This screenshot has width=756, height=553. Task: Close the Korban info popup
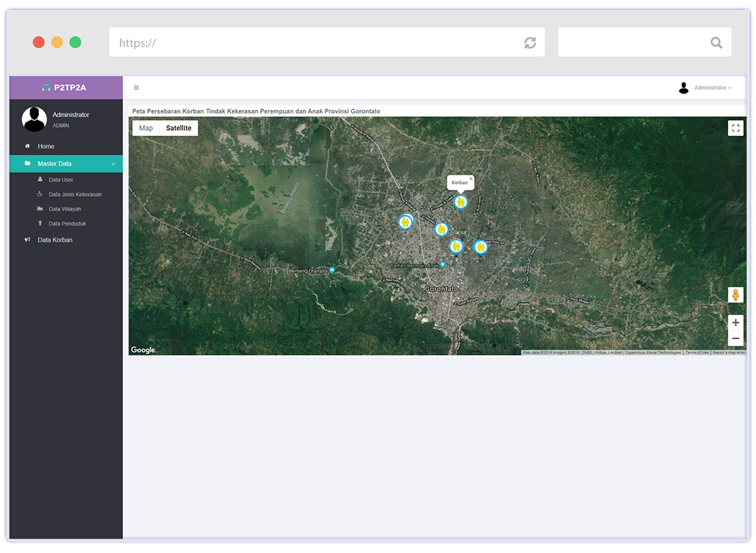click(471, 179)
